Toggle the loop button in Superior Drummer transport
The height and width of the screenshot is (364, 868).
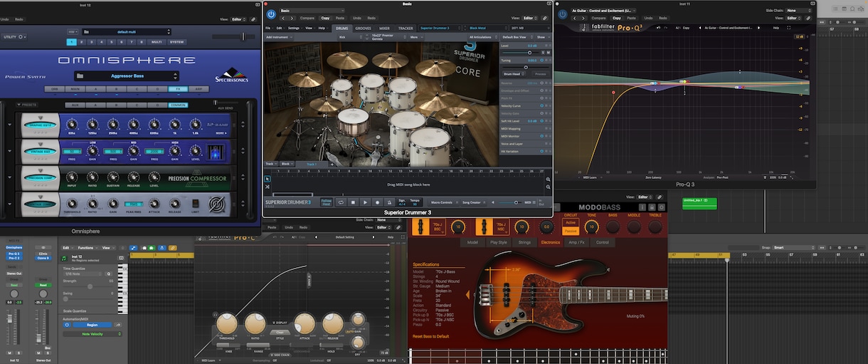click(340, 203)
